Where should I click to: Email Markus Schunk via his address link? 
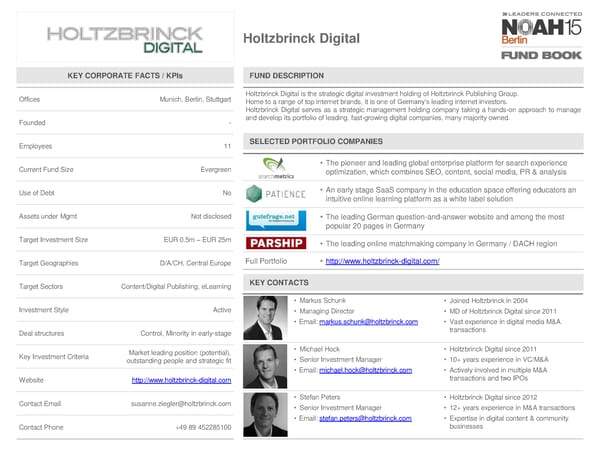(365, 322)
